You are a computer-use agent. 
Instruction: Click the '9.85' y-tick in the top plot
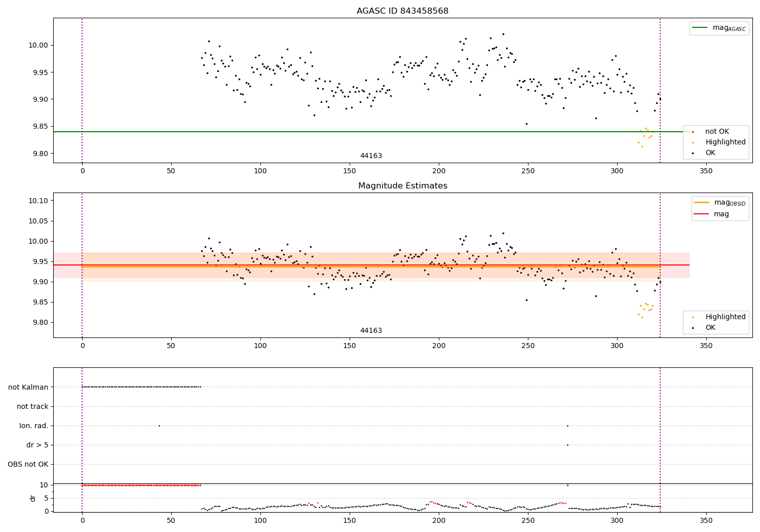(x=42, y=127)
